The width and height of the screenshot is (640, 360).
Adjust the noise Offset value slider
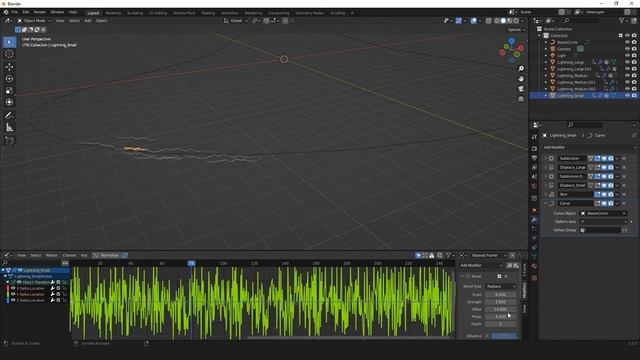tap(500, 309)
